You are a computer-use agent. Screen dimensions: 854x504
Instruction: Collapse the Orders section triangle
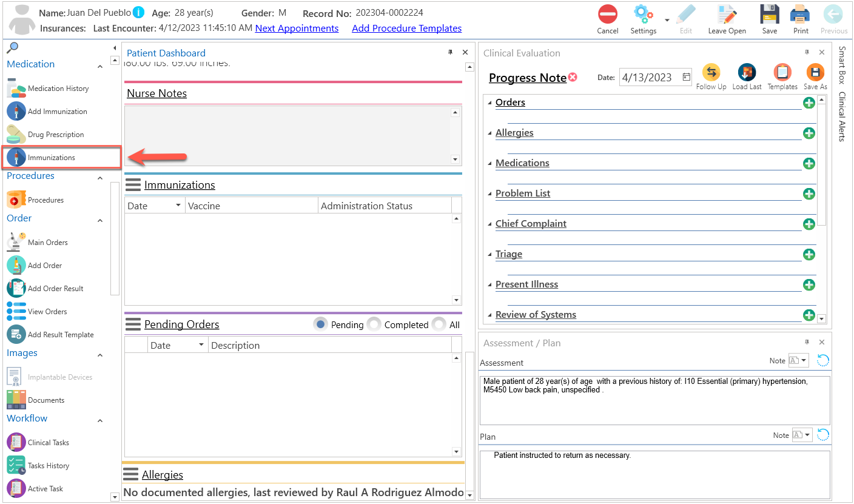[x=490, y=102]
